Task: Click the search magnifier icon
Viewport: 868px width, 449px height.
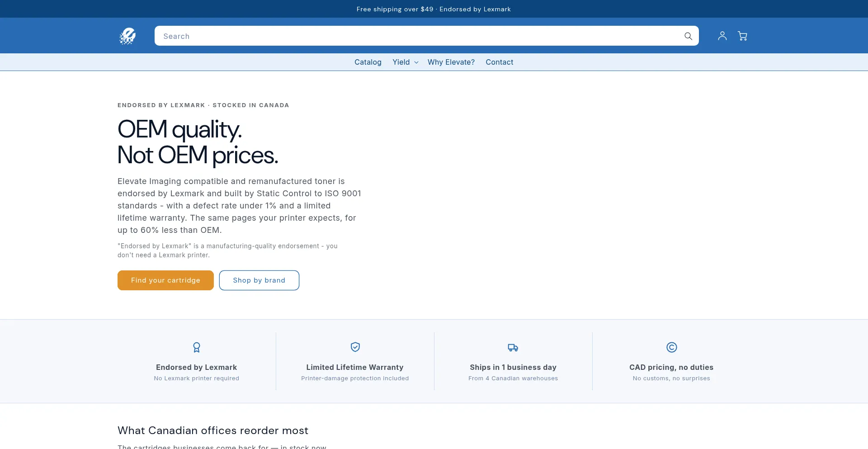Action: (x=688, y=36)
